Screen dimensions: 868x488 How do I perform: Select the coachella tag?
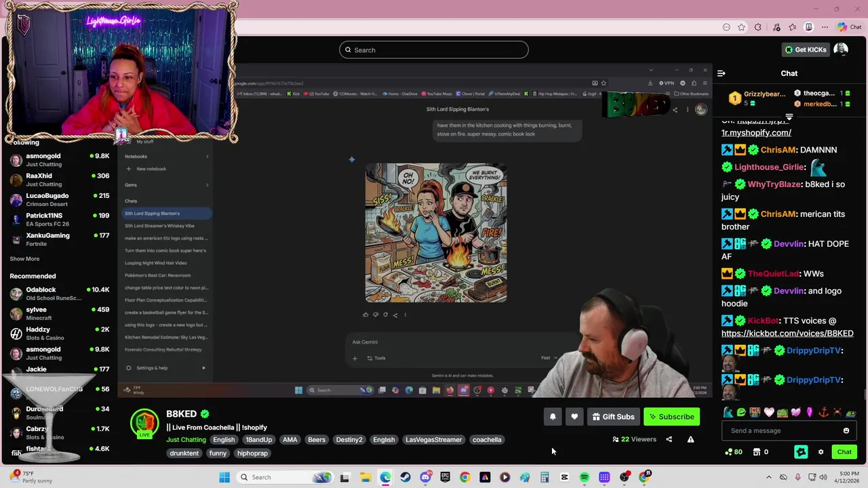[487, 440]
